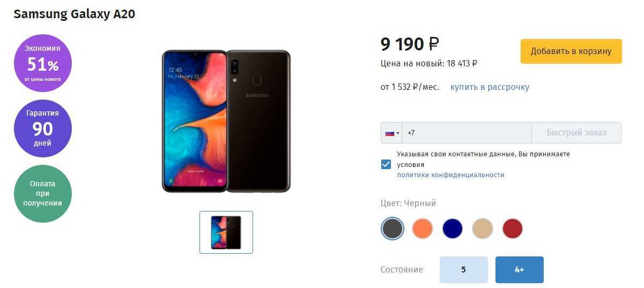
Task: Click the quick order button
Action: [577, 133]
